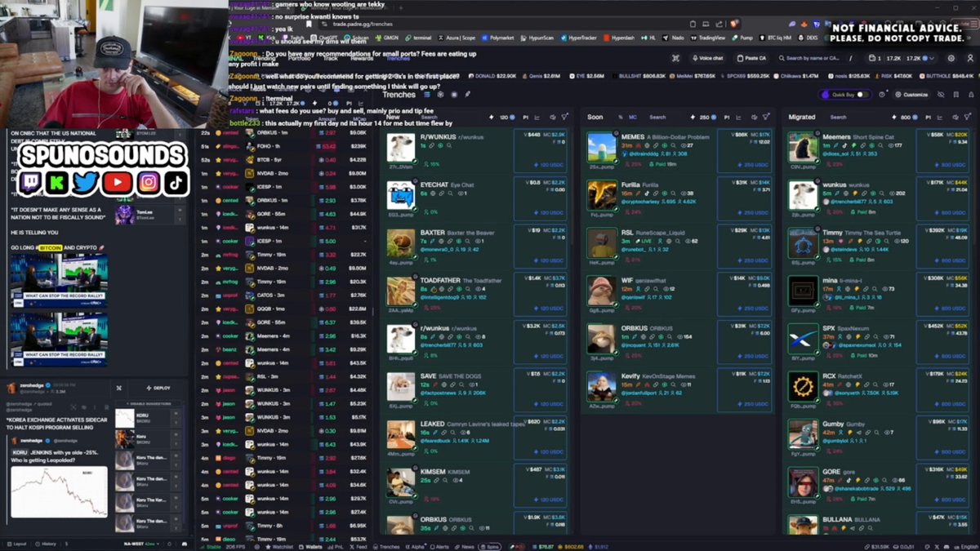The width and height of the screenshot is (980, 551).
Task: Click the Paste CA button
Action: click(x=751, y=58)
